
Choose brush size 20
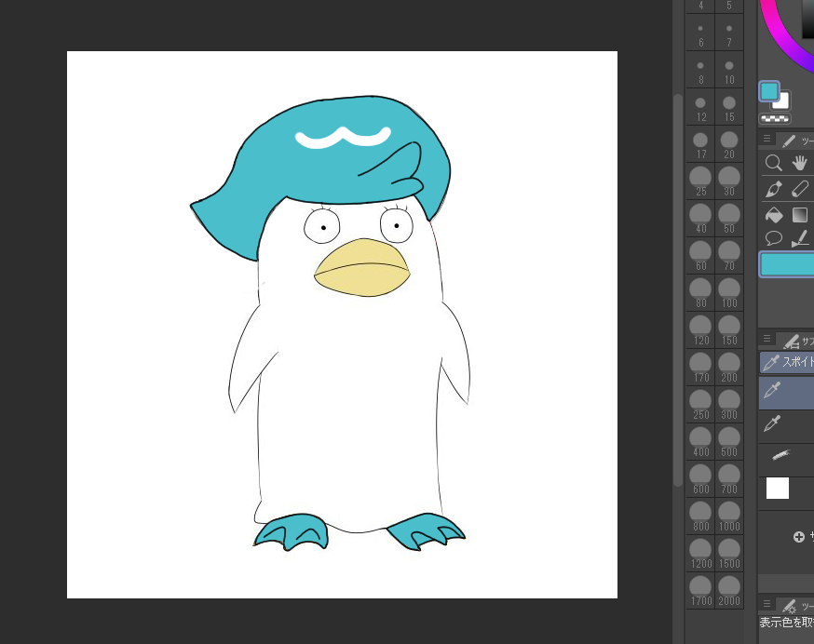pos(729,144)
